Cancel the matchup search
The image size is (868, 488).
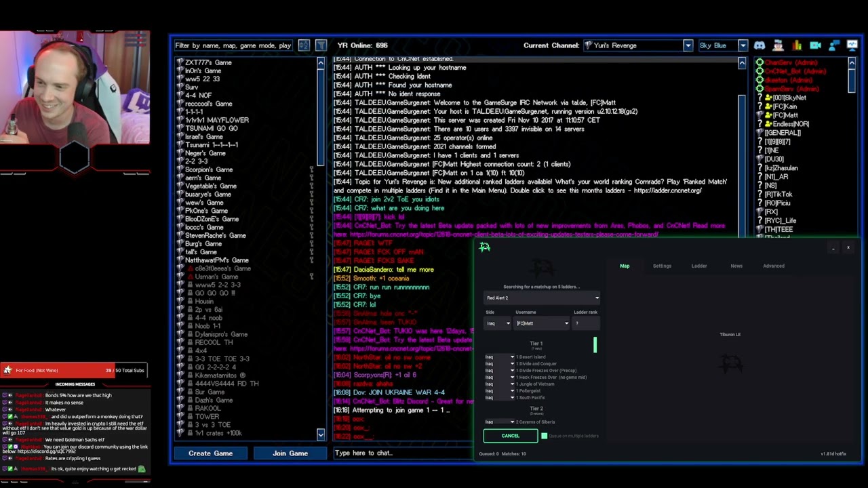(x=510, y=436)
